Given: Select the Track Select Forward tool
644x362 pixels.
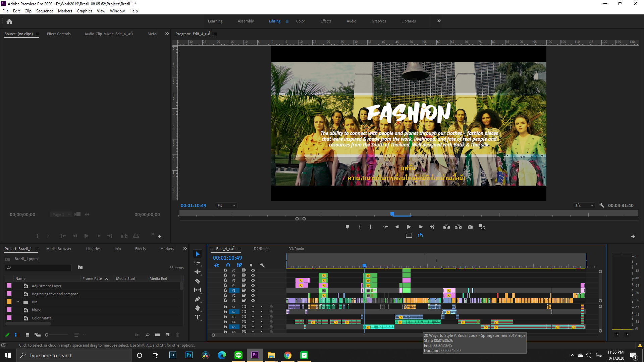Looking at the screenshot, I should (x=198, y=263).
